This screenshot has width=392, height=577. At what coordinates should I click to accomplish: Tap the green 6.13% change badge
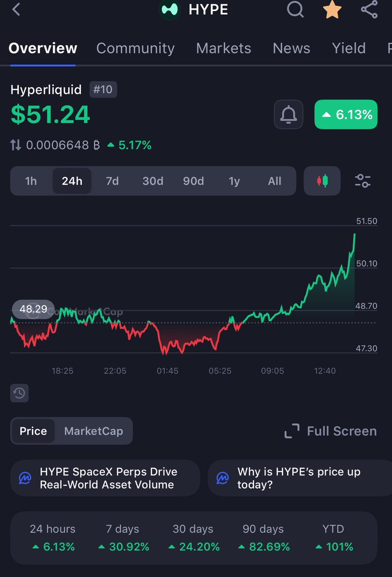click(346, 114)
